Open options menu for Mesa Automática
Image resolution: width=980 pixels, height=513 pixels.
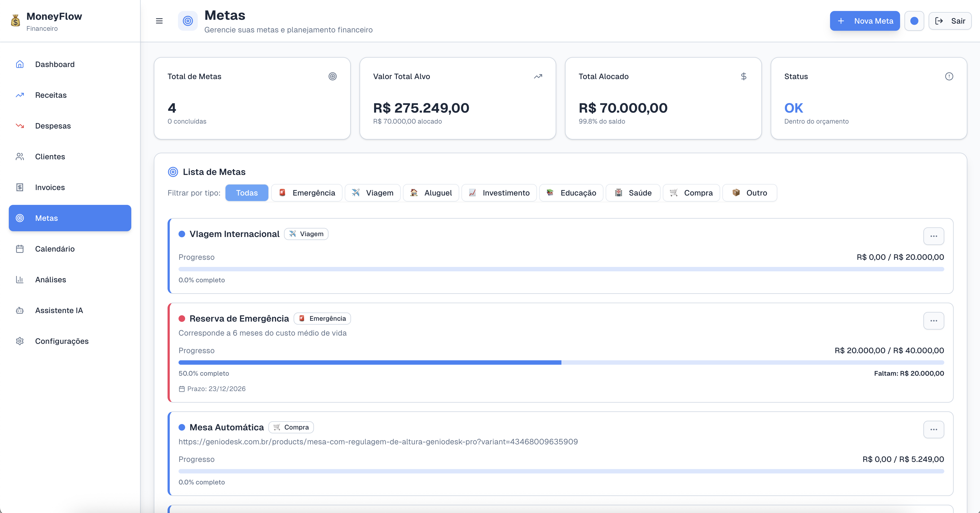(x=934, y=429)
